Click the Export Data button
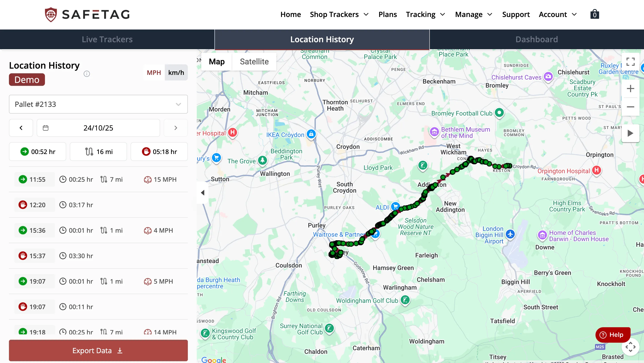The width and height of the screenshot is (644, 363). click(x=98, y=350)
